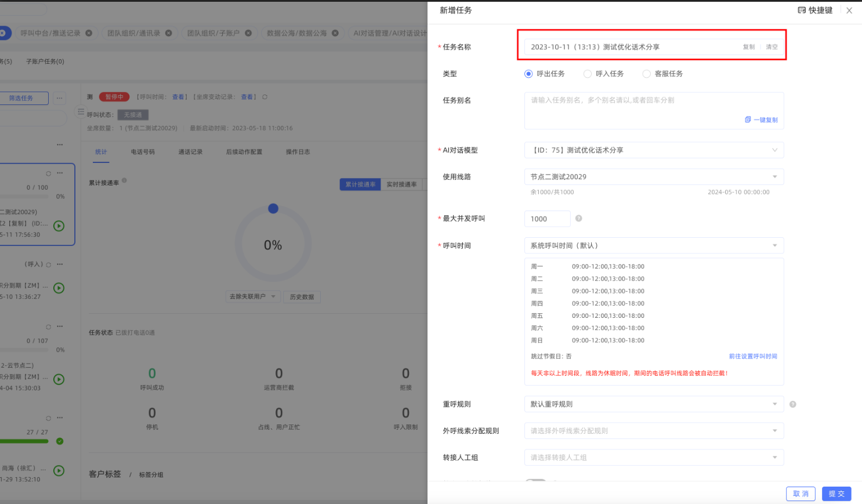Close the 呼叫中台/推送记录 tab with its x icon
The width and height of the screenshot is (862, 504).
click(x=89, y=33)
